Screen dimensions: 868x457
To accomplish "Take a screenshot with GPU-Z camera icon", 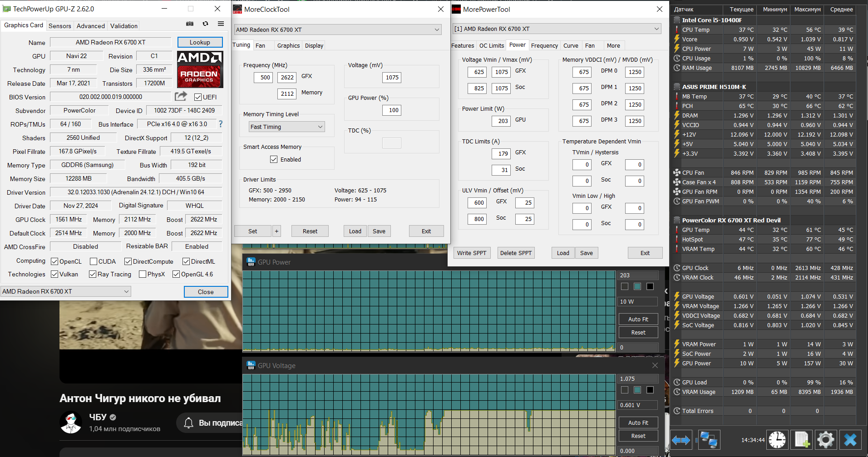I will click(190, 24).
